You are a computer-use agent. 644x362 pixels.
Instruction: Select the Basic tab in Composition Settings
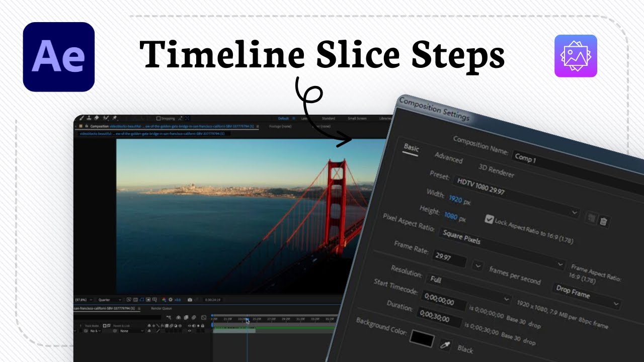(412, 148)
